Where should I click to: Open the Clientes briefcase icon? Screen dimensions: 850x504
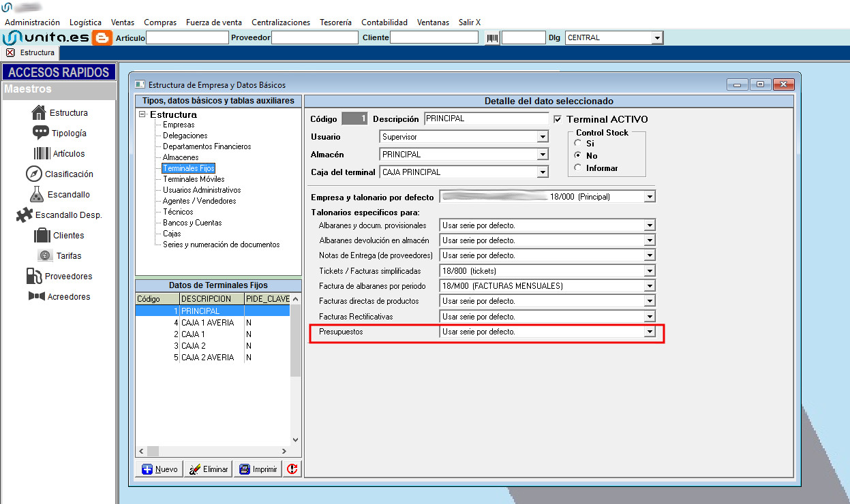(42, 235)
